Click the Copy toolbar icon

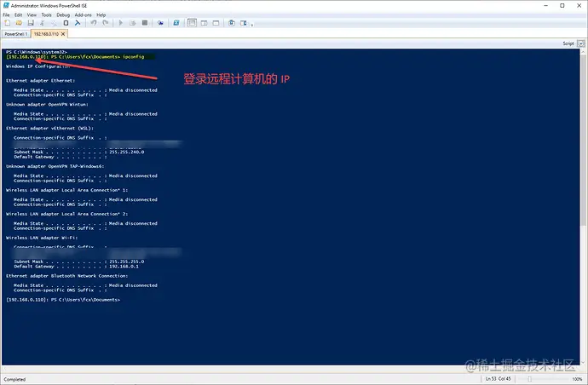(54, 23)
